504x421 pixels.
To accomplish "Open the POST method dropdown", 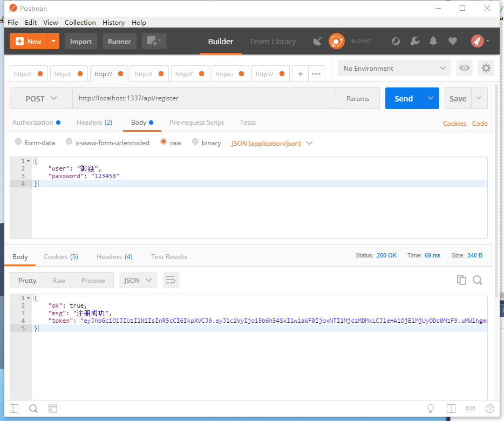I will pos(41,98).
